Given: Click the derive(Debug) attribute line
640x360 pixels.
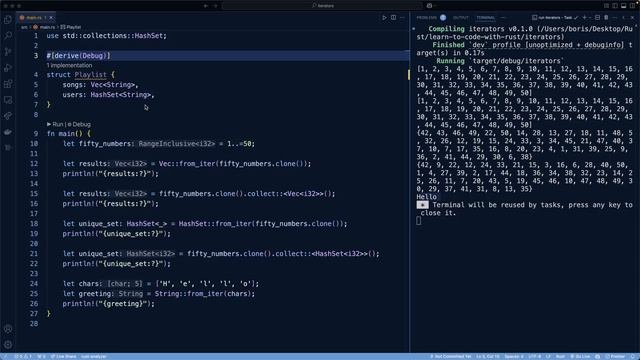Looking at the screenshot, I should (x=78, y=56).
